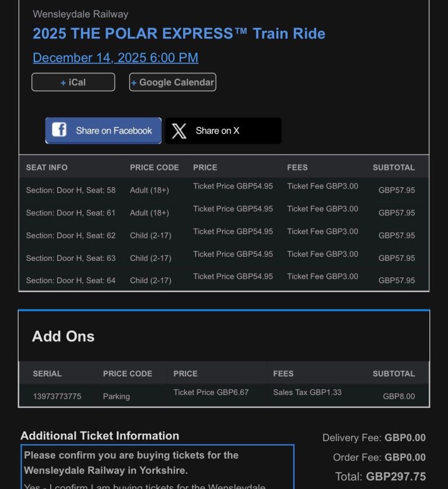448x489 pixels.
Task: Open the December 14, 2025 6:00 PM link
Action: [115, 57]
